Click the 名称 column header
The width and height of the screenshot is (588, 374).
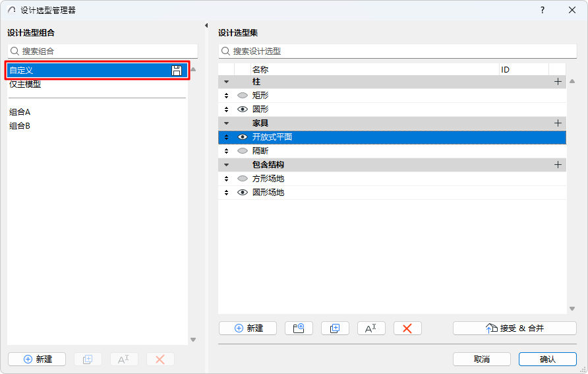374,69
